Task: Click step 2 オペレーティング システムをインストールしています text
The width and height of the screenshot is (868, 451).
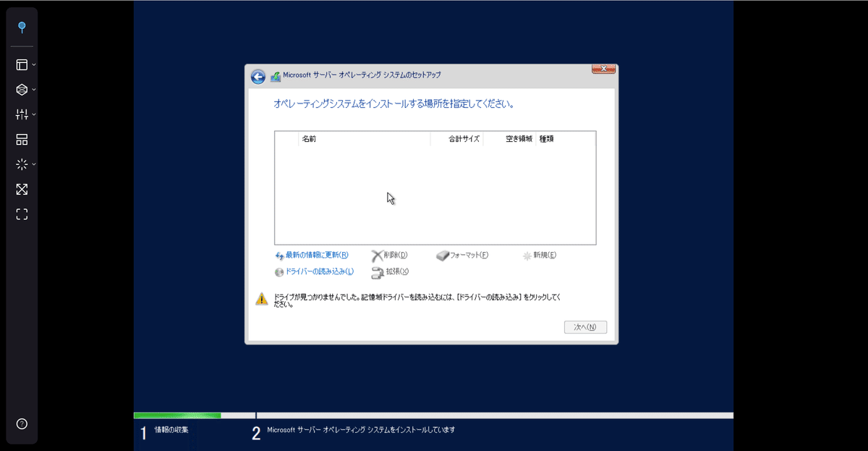Action: coord(361,430)
